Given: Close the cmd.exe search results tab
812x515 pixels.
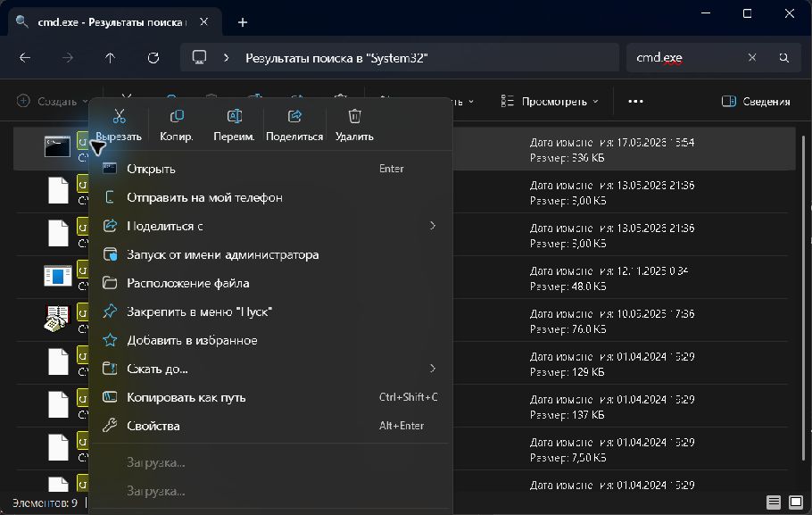Looking at the screenshot, I should pos(204,21).
